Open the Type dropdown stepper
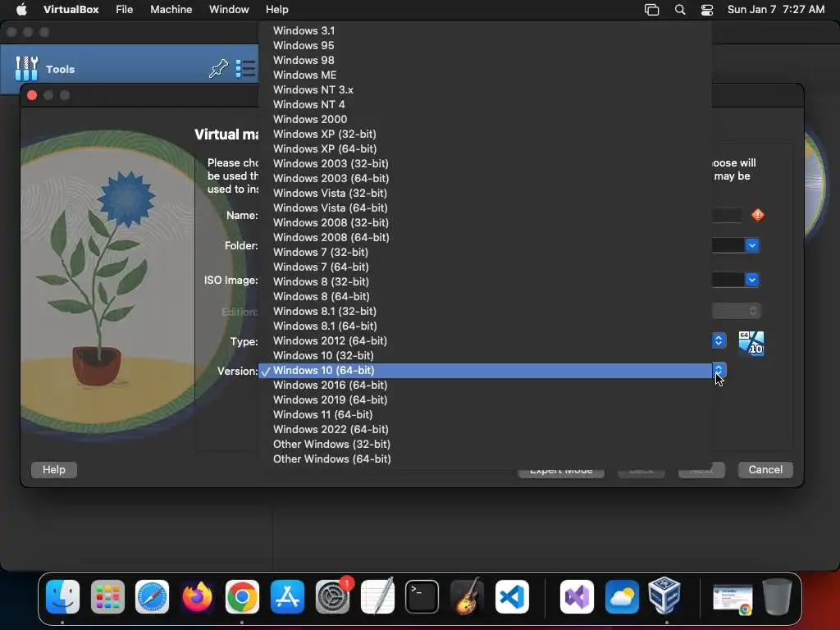This screenshot has height=630, width=840. tap(719, 340)
